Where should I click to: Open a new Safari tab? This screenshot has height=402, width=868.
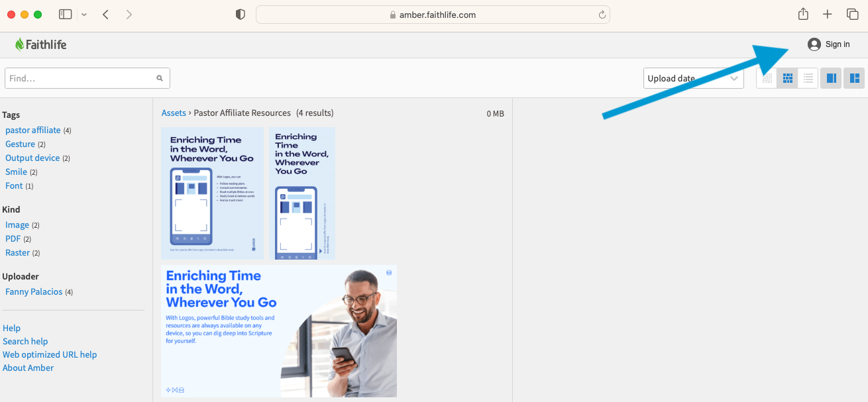(828, 15)
